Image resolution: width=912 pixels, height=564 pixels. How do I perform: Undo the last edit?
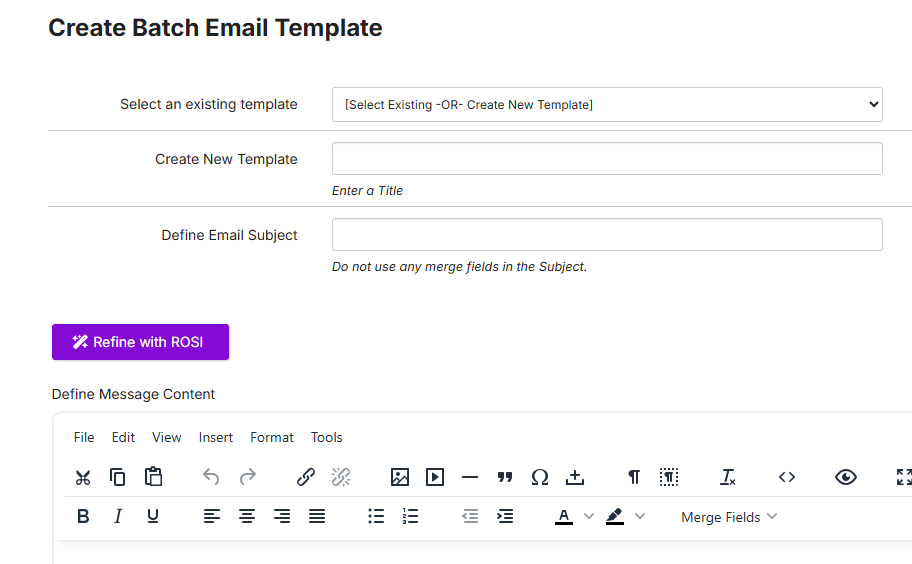(x=211, y=477)
